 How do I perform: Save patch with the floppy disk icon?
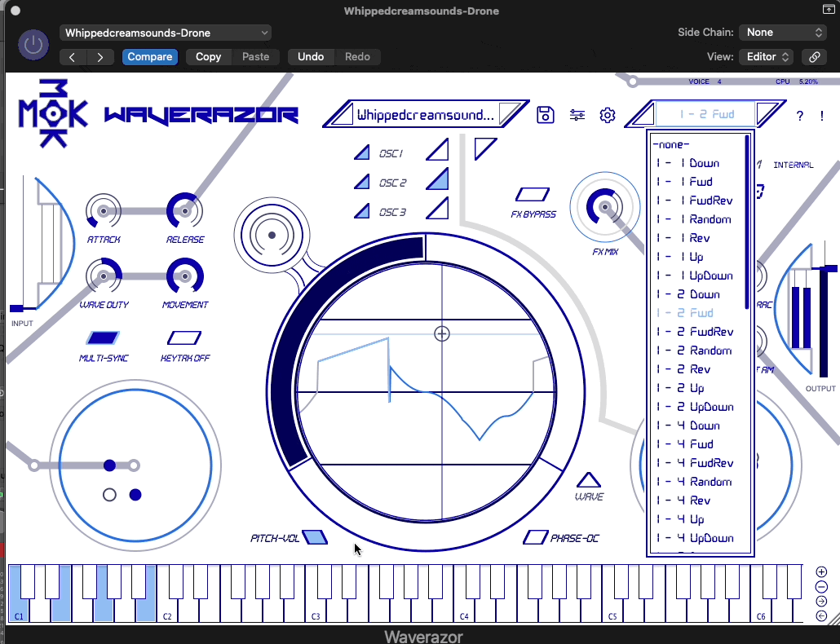coord(546,115)
